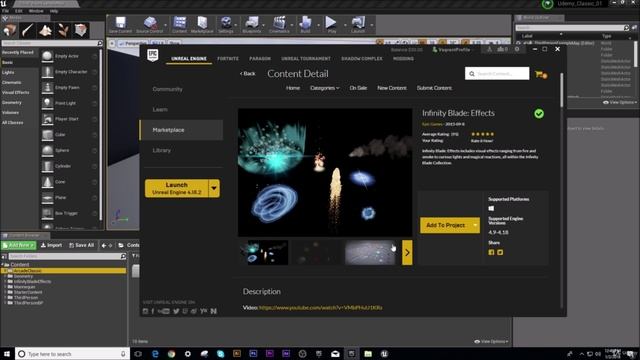Screen dimensions: 640x360
Task: Open the launcher settings gear icon
Action: (x=517, y=49)
